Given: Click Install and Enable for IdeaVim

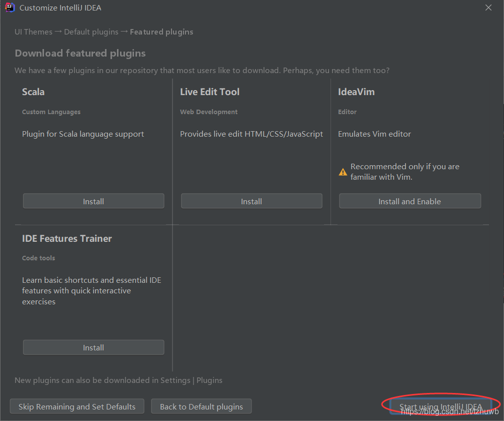Looking at the screenshot, I should pos(410,201).
